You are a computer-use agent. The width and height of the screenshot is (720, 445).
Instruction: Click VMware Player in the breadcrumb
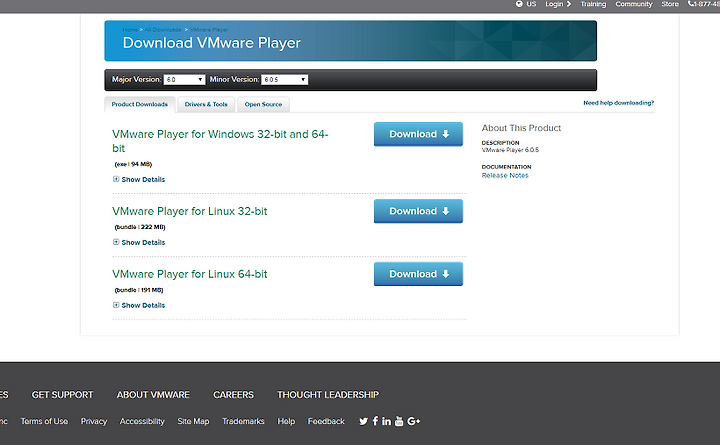(x=209, y=29)
